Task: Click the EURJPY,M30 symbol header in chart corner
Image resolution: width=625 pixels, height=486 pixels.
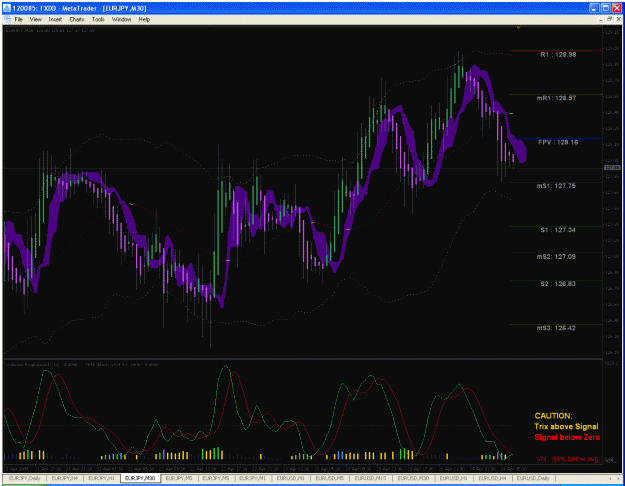Action: click(50, 30)
